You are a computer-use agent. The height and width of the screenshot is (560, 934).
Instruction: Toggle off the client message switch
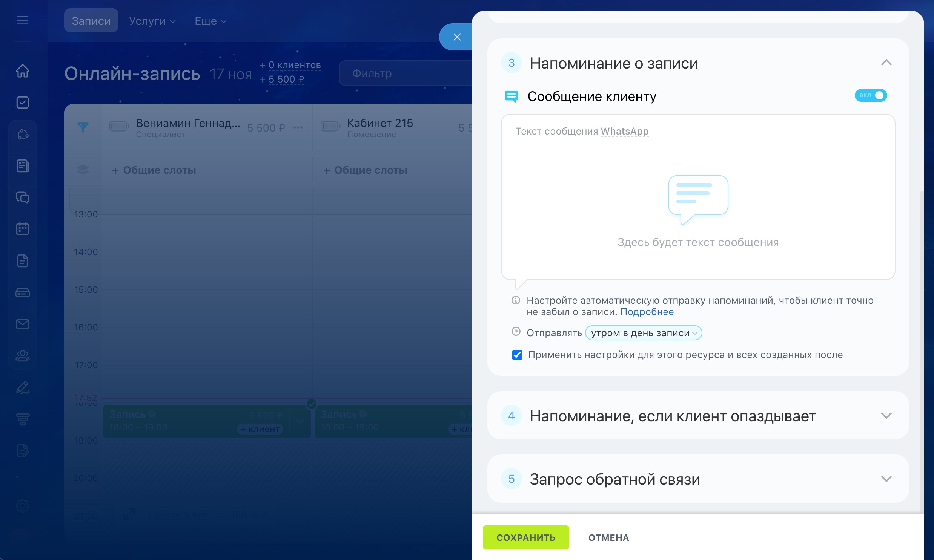871,95
